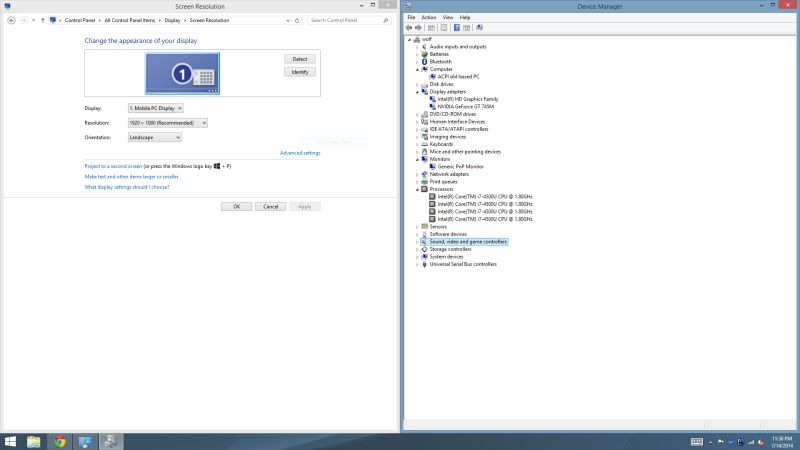Open the Resolution dropdown
800x450 pixels.
(168, 123)
